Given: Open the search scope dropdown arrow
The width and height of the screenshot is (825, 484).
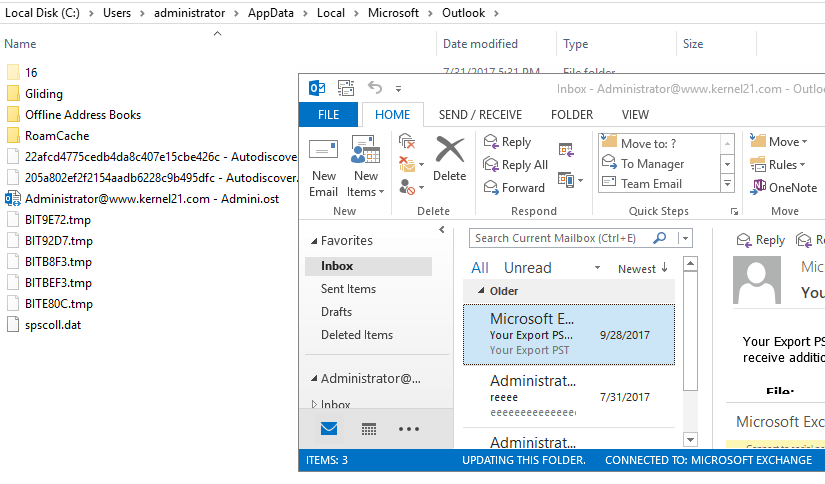Looking at the screenshot, I should point(685,238).
